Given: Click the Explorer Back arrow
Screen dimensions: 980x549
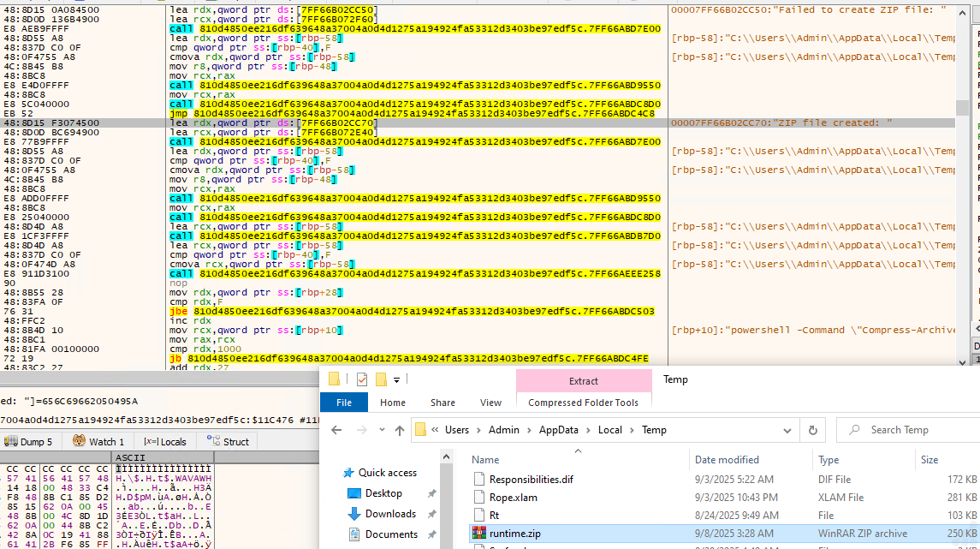Looking at the screenshot, I should [x=335, y=430].
